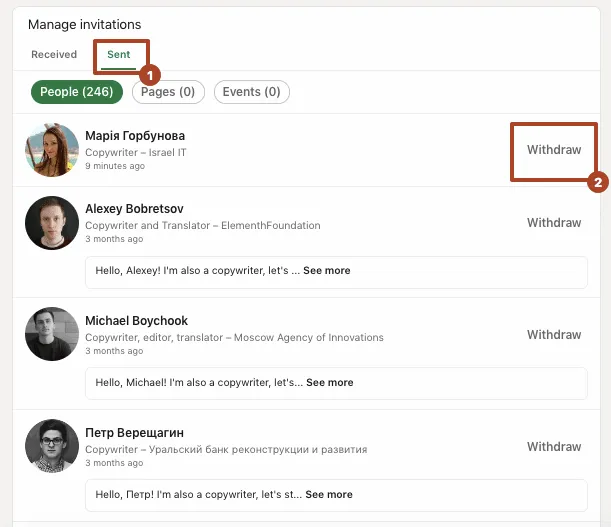Withdraw invitation to Петр Верещагин

(x=554, y=446)
